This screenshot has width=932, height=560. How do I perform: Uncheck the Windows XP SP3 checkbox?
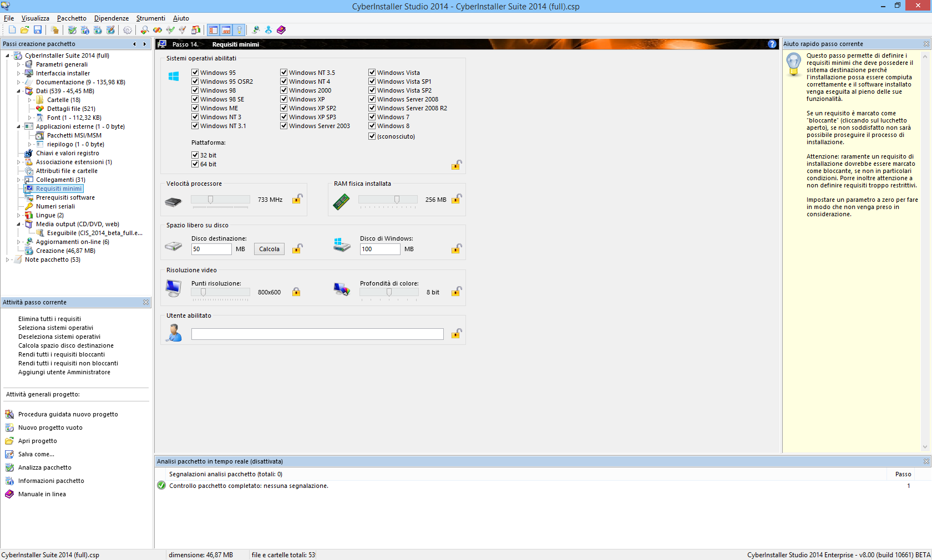284,117
